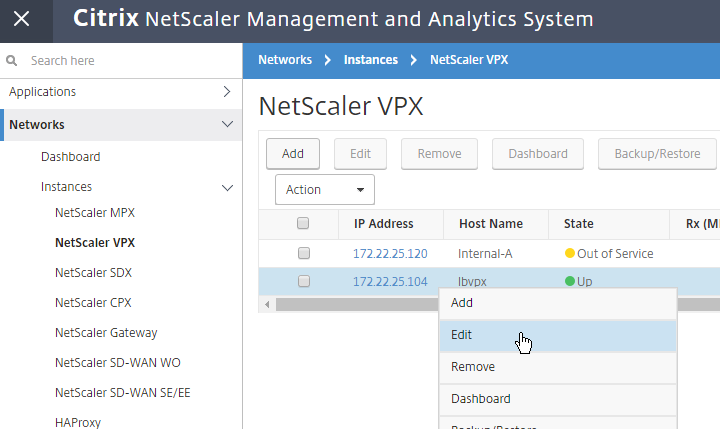Open NetScaler SD-WAN SE/EE instances
Viewport: 720px width, 429px height.
click(x=123, y=393)
